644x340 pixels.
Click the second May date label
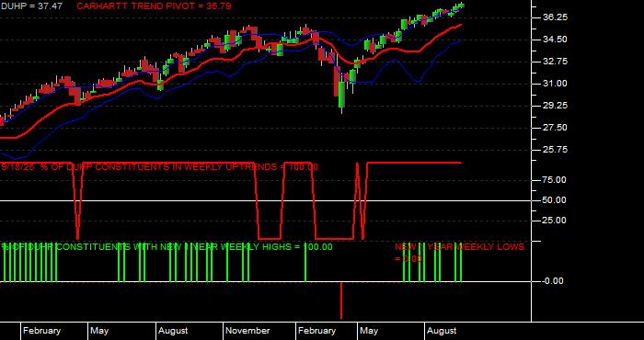pyautogui.click(x=369, y=331)
